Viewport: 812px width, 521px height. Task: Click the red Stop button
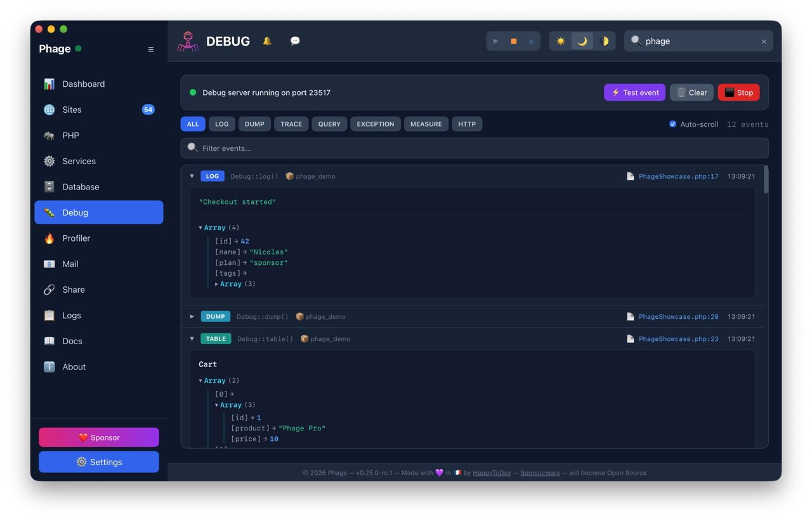pyautogui.click(x=739, y=93)
